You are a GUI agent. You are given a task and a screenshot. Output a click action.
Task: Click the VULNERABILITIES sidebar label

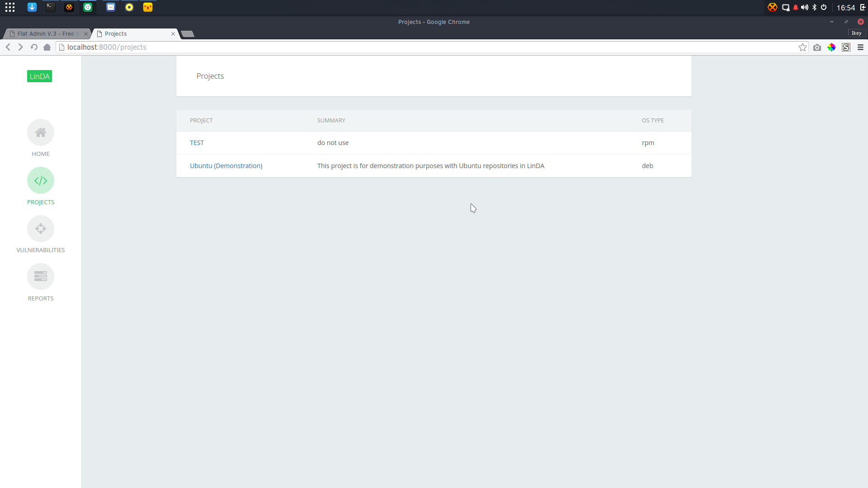[41, 250]
